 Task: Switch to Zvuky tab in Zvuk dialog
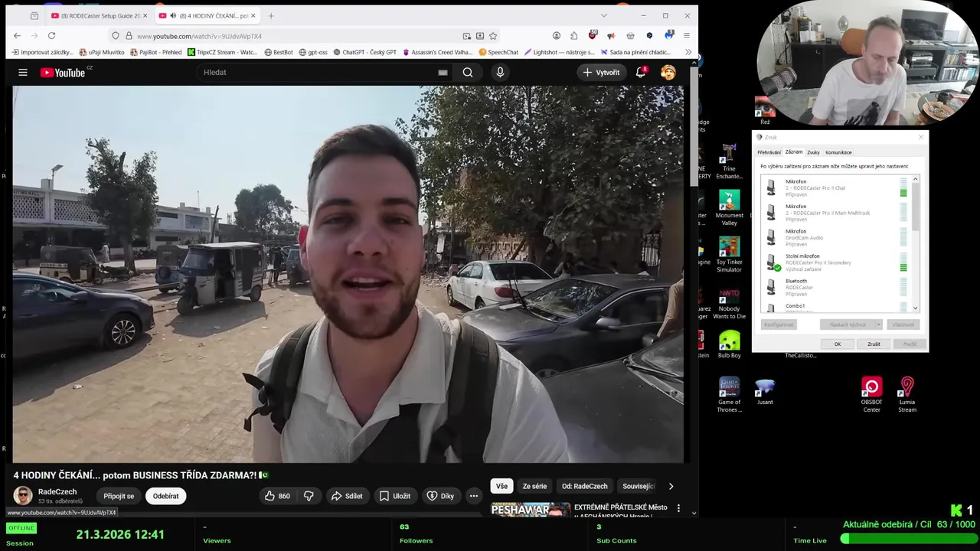click(813, 152)
